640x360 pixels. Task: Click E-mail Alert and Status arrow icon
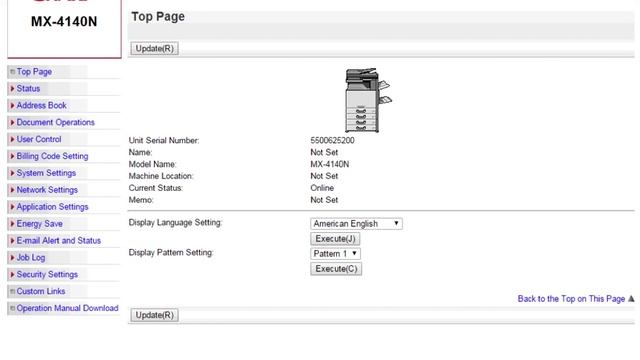pos(12,241)
